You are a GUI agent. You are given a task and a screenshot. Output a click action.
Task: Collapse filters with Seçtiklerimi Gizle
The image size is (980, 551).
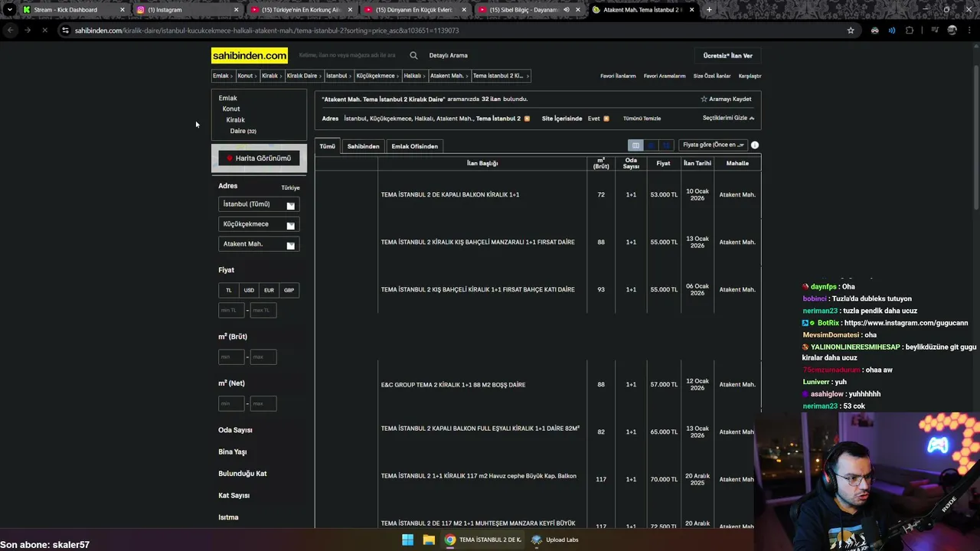[728, 118]
